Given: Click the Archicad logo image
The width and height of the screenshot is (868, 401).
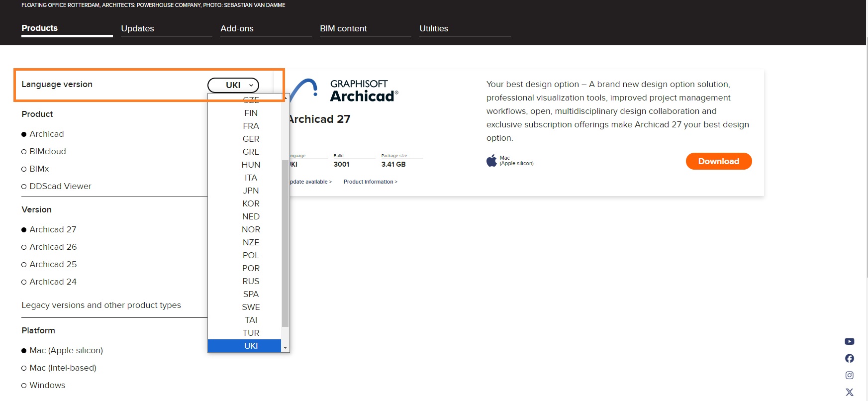Looking at the screenshot, I should click(344, 91).
